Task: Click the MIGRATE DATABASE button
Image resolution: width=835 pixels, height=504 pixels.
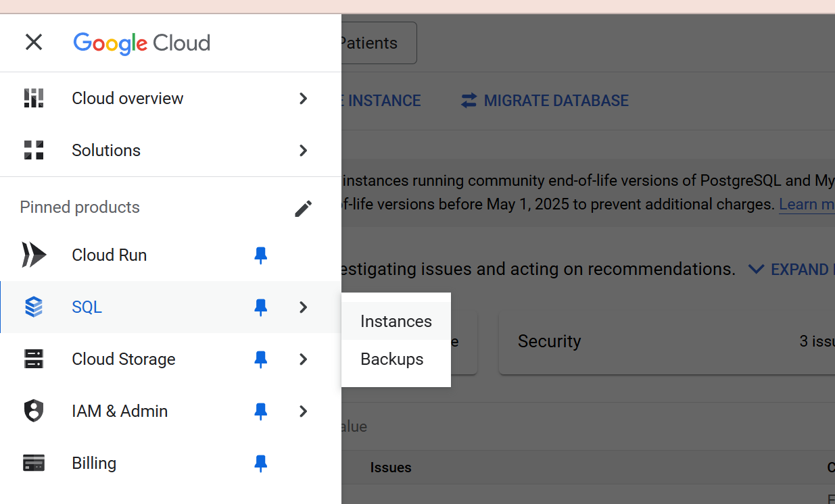Action: click(544, 101)
